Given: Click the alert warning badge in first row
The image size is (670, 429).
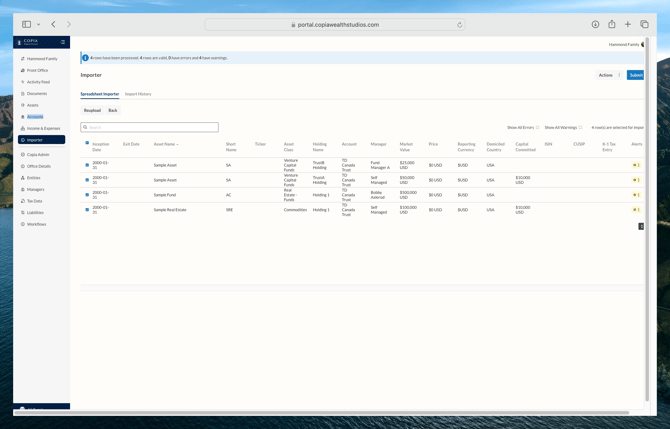Looking at the screenshot, I should pyautogui.click(x=636, y=165).
